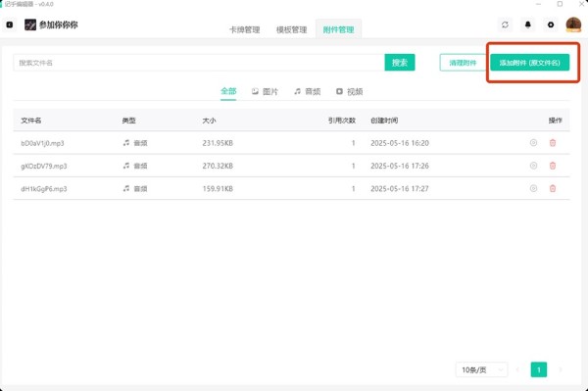Image resolution: width=588 pixels, height=391 pixels.
Task: Minimize the application window
Action: 538,4
